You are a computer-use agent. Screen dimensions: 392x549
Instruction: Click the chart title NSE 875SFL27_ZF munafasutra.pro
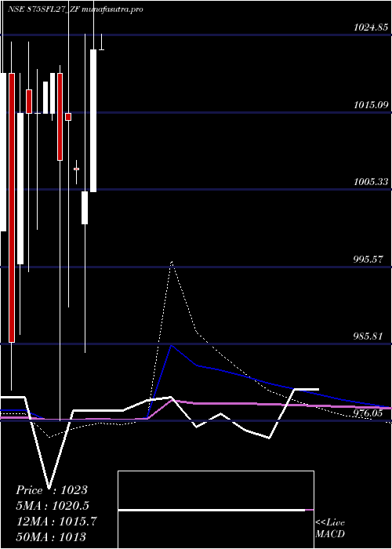(75, 9)
